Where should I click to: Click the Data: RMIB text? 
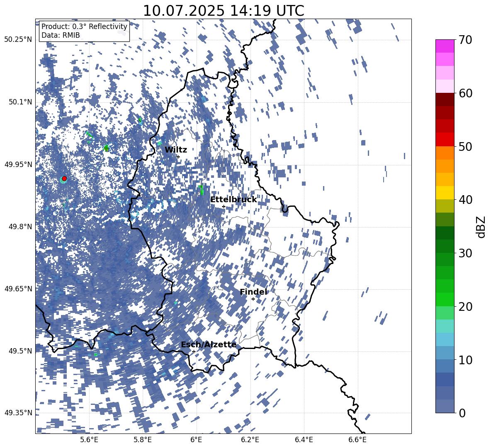[61, 35]
